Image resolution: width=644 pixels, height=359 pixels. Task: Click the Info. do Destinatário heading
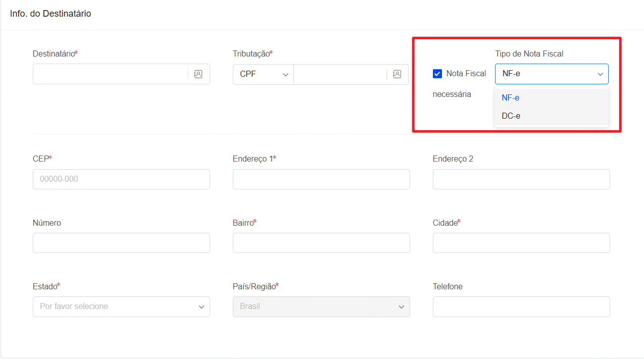coord(51,14)
